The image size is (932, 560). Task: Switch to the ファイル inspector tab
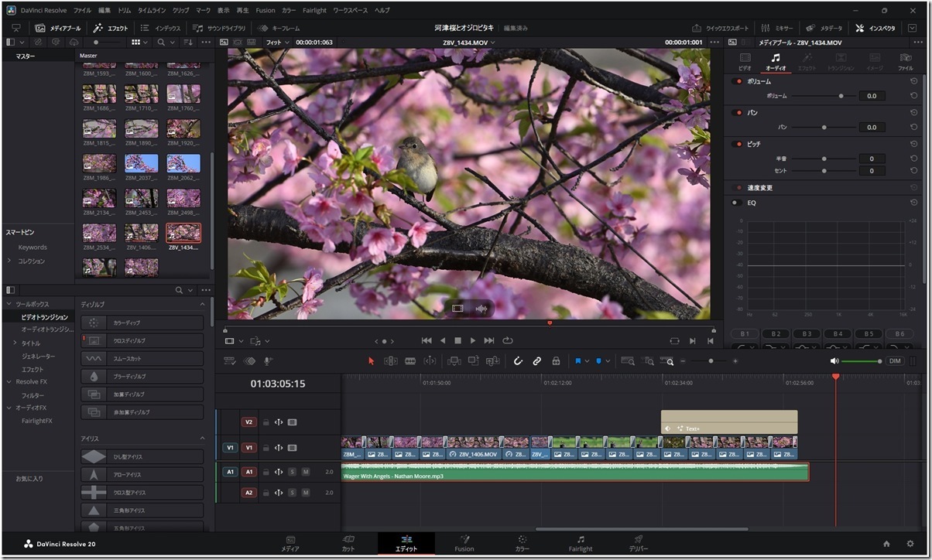[905, 62]
